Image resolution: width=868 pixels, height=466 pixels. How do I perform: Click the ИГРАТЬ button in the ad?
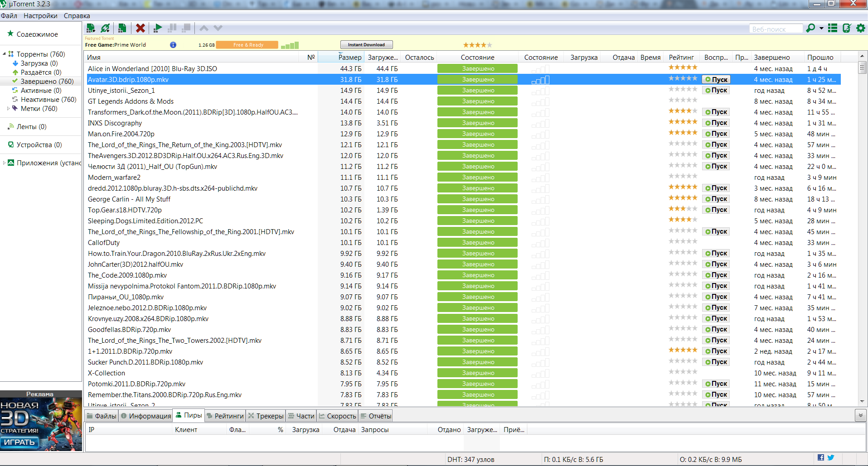(x=19, y=442)
